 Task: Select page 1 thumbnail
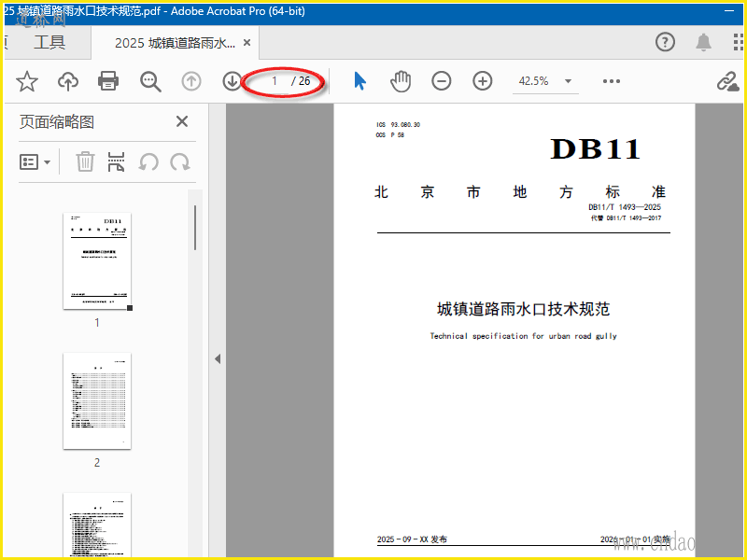point(97,261)
